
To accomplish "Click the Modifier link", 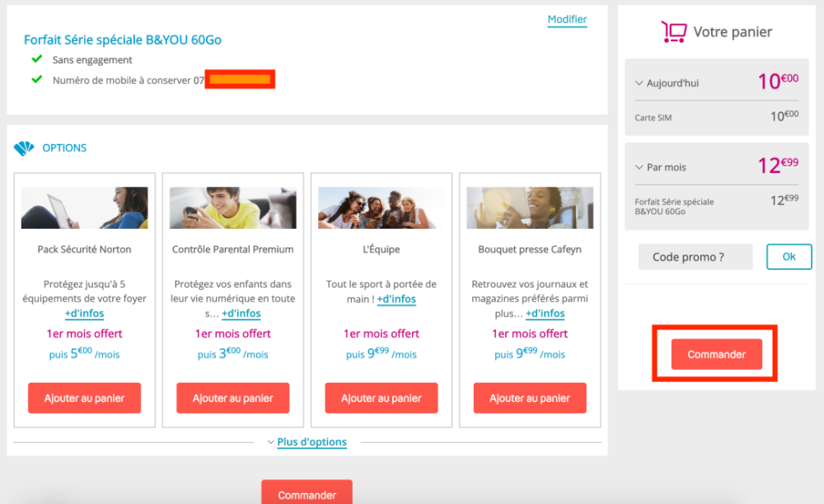I will (x=567, y=20).
